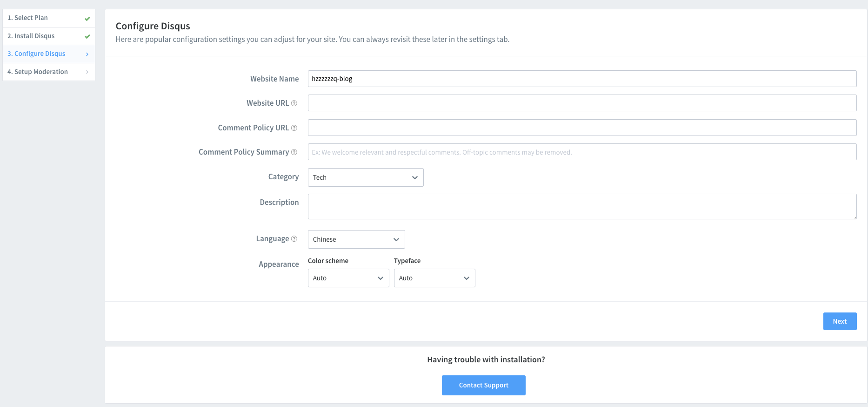Focus the Comment Policy URL field
868x407 pixels.
[x=582, y=128]
